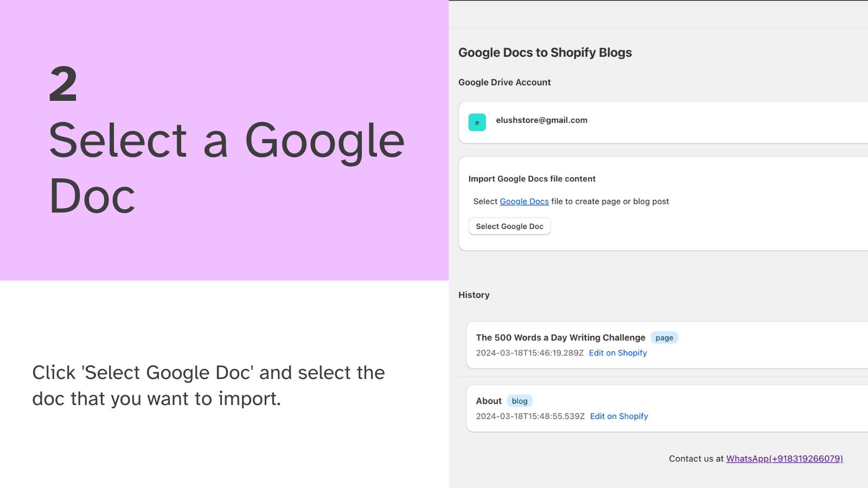This screenshot has height=488, width=868.
Task: Click Google Docs to Shopify Blogs title
Action: click(545, 53)
